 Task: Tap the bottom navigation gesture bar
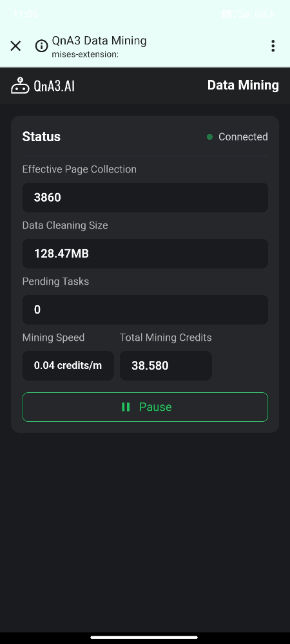tap(144, 638)
